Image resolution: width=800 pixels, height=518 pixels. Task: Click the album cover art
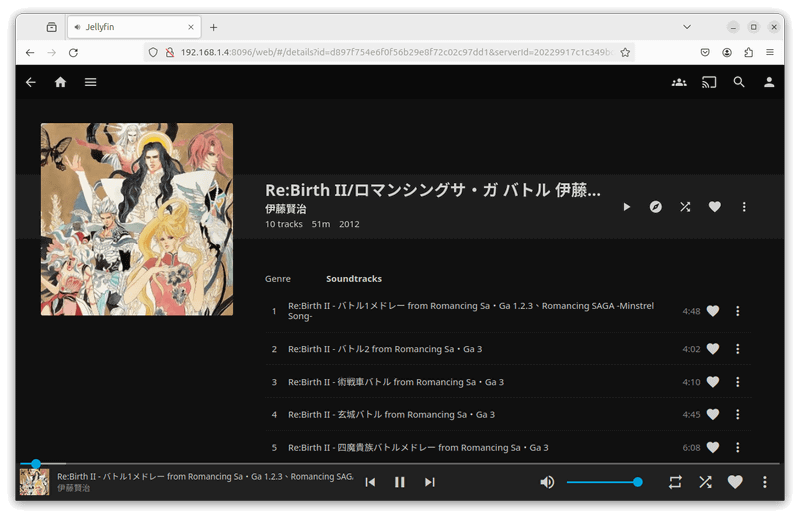coord(137,219)
